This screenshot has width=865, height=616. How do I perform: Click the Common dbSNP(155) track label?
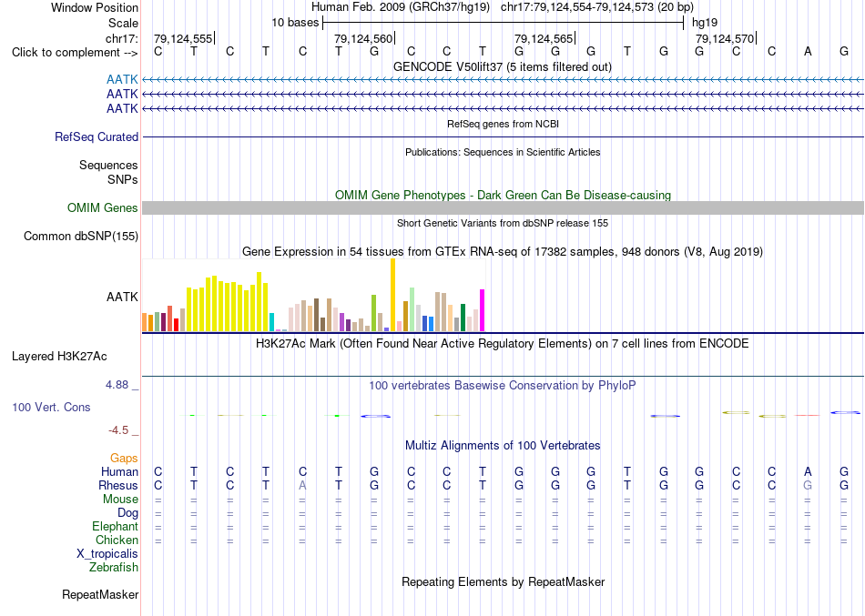point(81,236)
